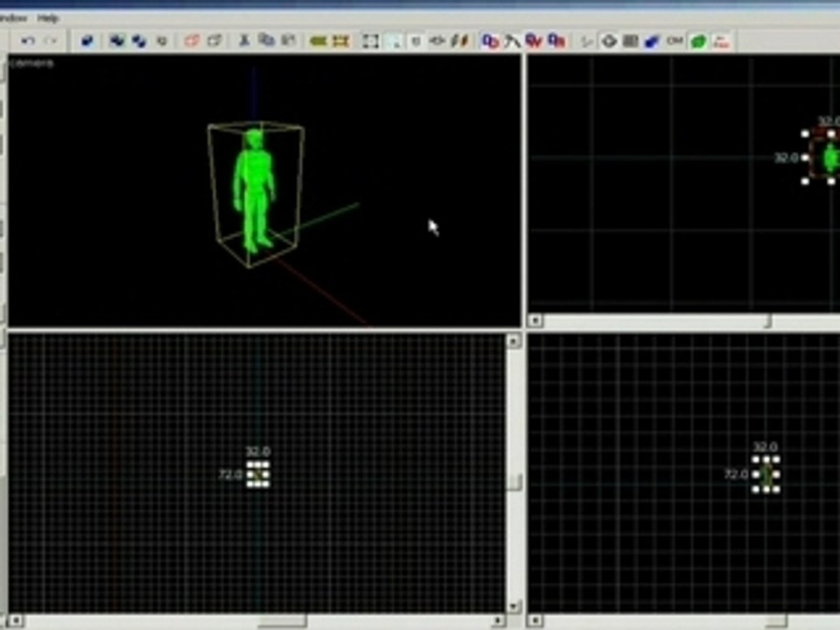This screenshot has width=840, height=630.
Task: Copy selection using toolbar Copy icon
Action: [x=266, y=41]
